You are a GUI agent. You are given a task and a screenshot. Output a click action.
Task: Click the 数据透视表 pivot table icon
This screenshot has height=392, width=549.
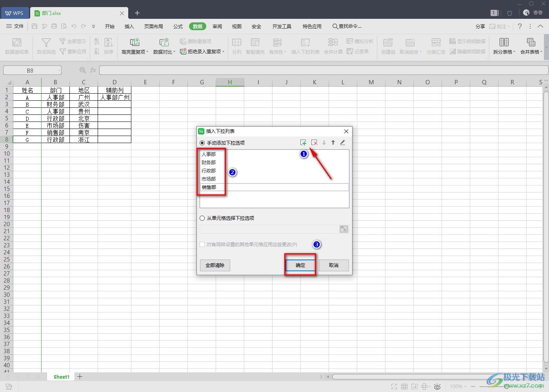tap(17, 42)
